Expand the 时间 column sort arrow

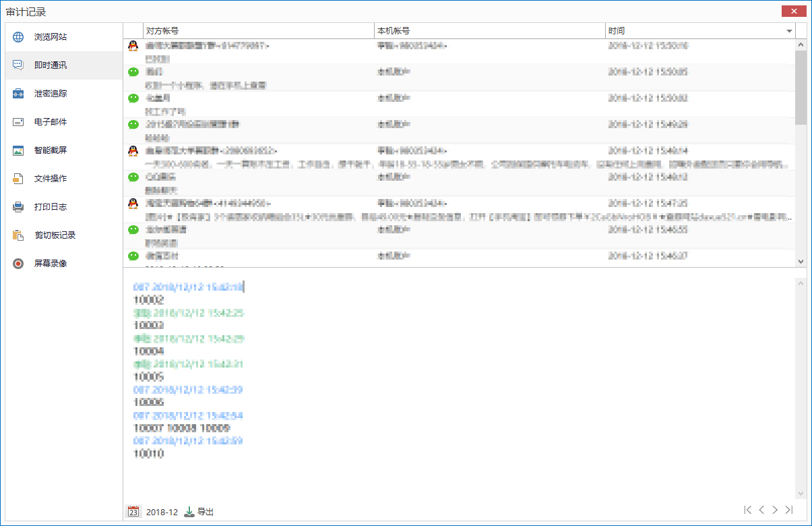pos(788,31)
